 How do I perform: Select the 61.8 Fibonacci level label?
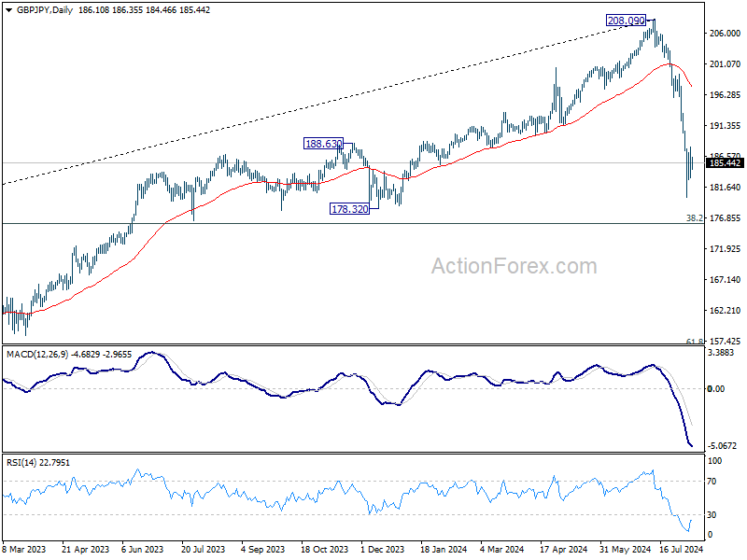tap(694, 341)
